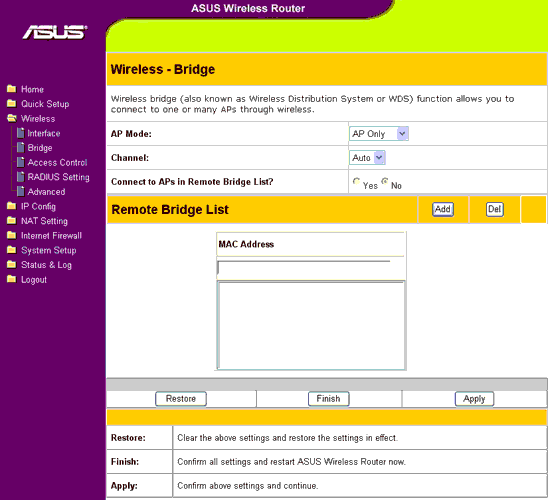550x500 pixels.
Task: Go to the Wireless Bridge page
Action: click(40, 148)
